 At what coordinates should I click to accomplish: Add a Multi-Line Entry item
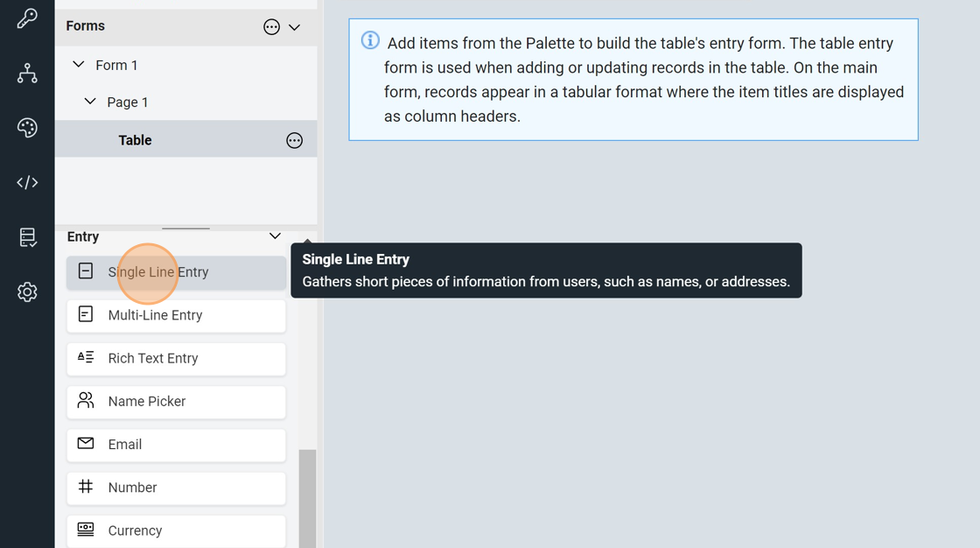tap(176, 315)
